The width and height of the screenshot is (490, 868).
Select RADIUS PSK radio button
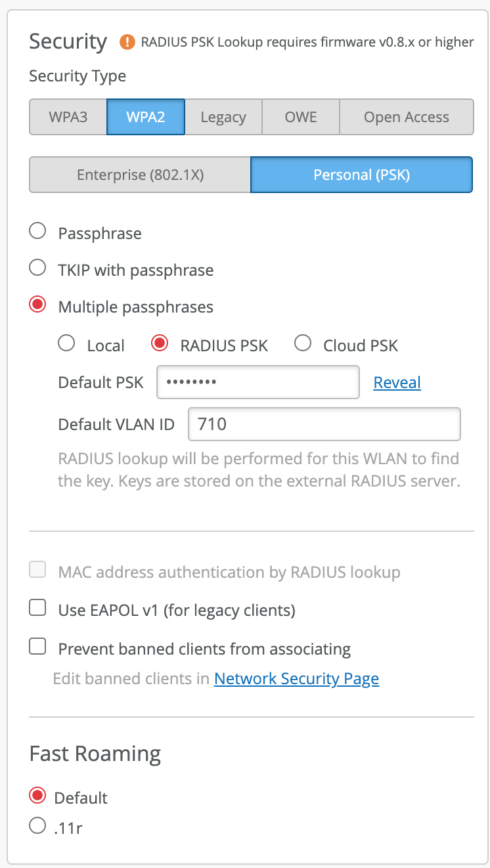(x=160, y=343)
